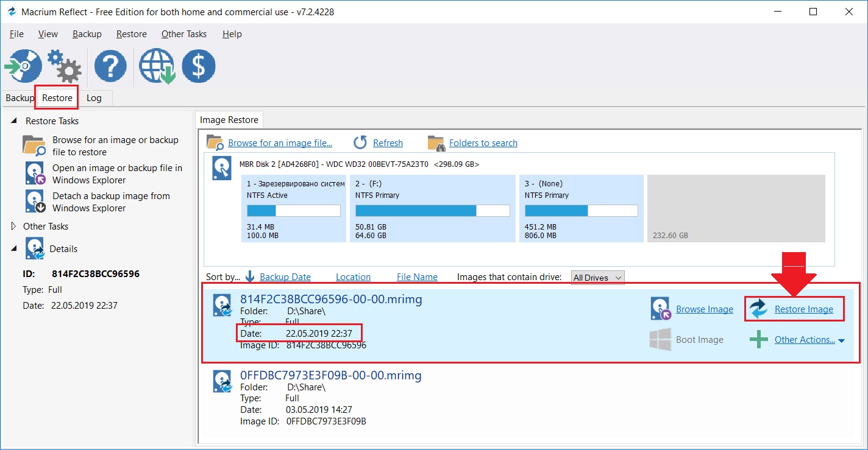Click the icon of 0FFDBC7973E3F09B image file
Image resolution: width=868 pixels, height=450 pixels.
point(222,381)
